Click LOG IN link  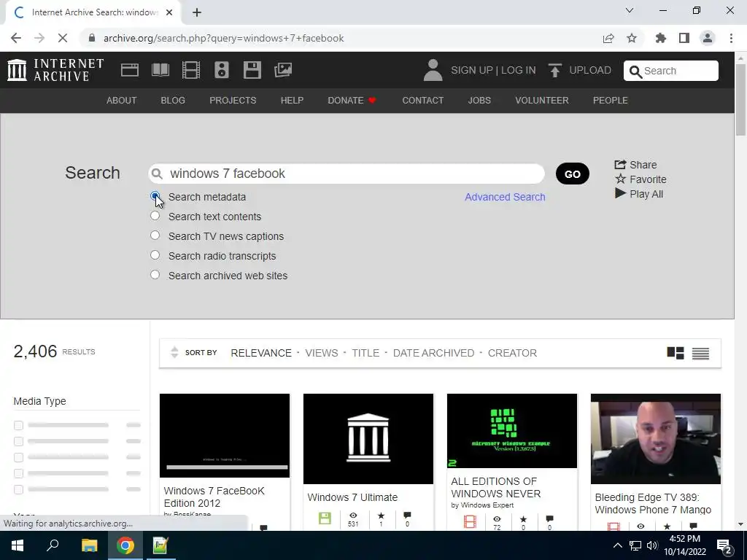point(519,71)
